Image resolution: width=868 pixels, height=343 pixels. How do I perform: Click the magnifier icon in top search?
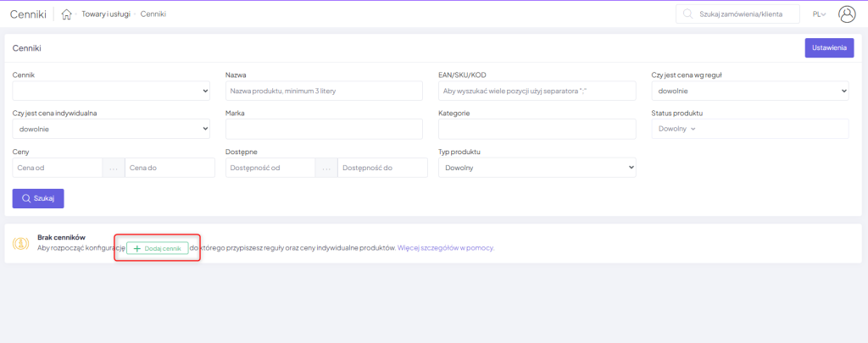pyautogui.click(x=687, y=14)
